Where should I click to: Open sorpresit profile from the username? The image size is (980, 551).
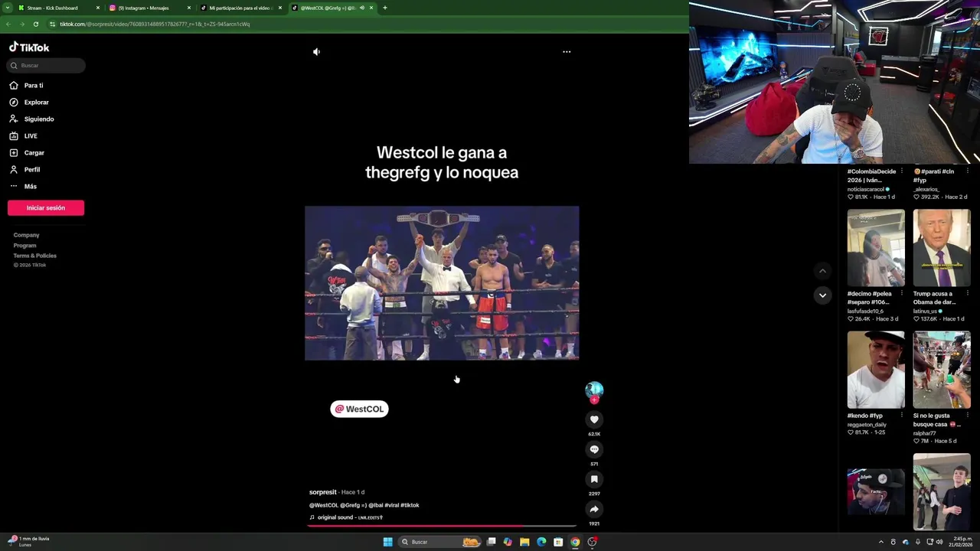pos(322,492)
